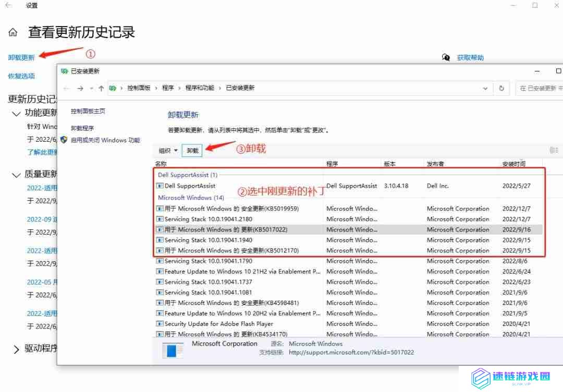Sort by 安装时间 column header
Image resolution: width=563 pixels, height=392 pixels.
point(514,164)
